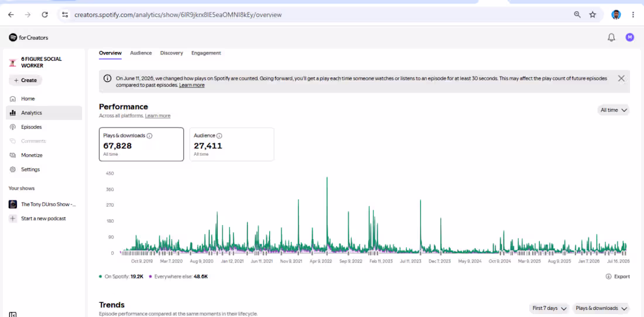Switch to the Engagement tab
Image resolution: width=644 pixels, height=317 pixels.
coord(206,53)
